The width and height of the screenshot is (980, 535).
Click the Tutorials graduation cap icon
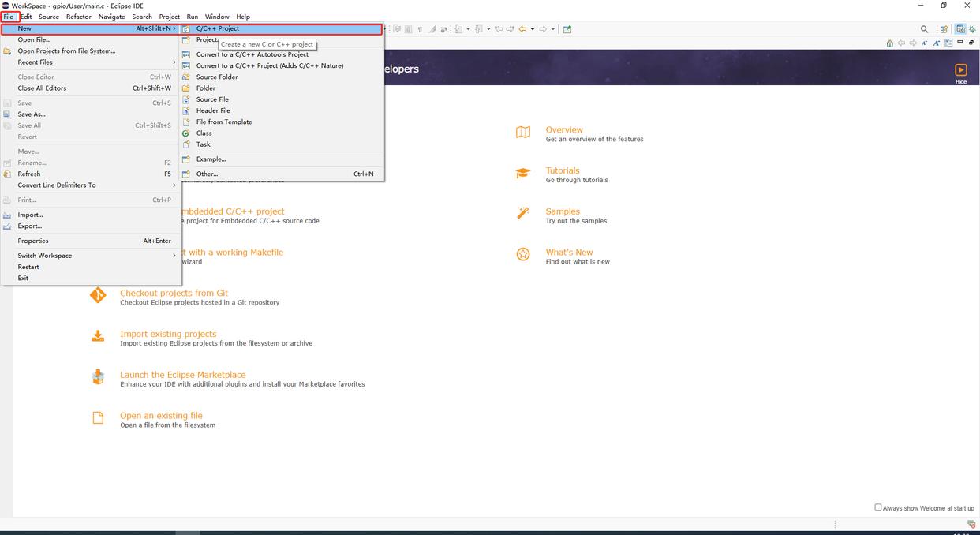coord(523,173)
